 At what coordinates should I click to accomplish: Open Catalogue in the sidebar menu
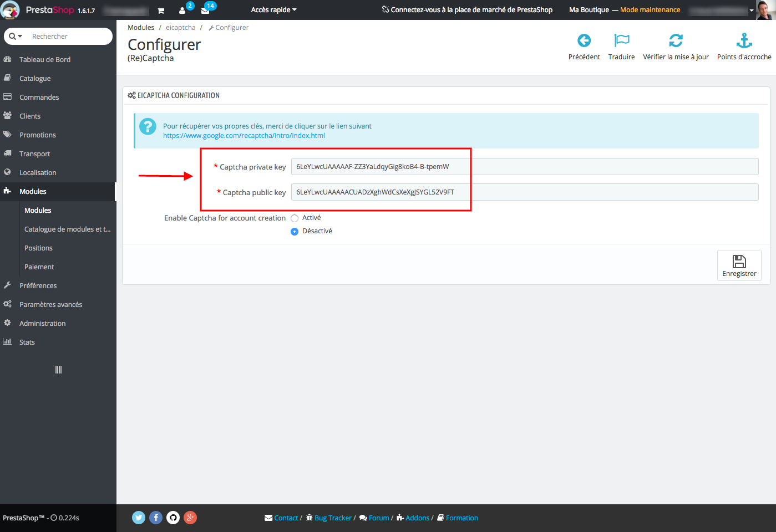[x=35, y=79]
